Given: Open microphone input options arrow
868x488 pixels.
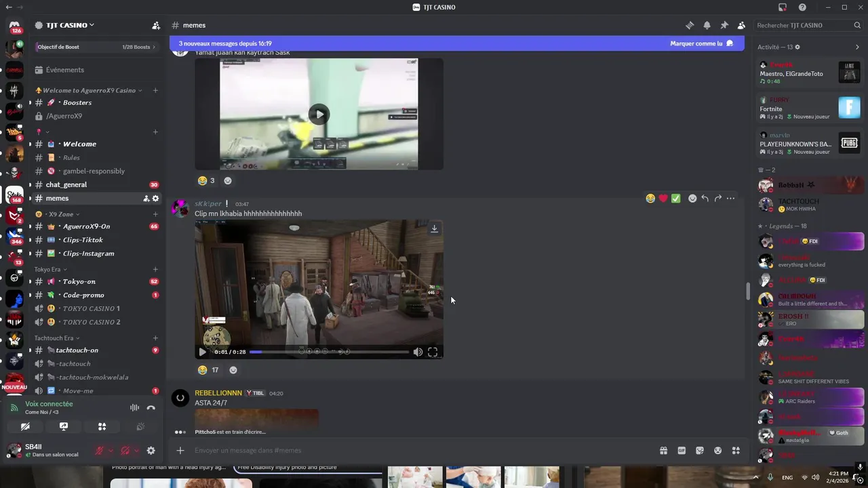Looking at the screenshot, I should 111,451.
